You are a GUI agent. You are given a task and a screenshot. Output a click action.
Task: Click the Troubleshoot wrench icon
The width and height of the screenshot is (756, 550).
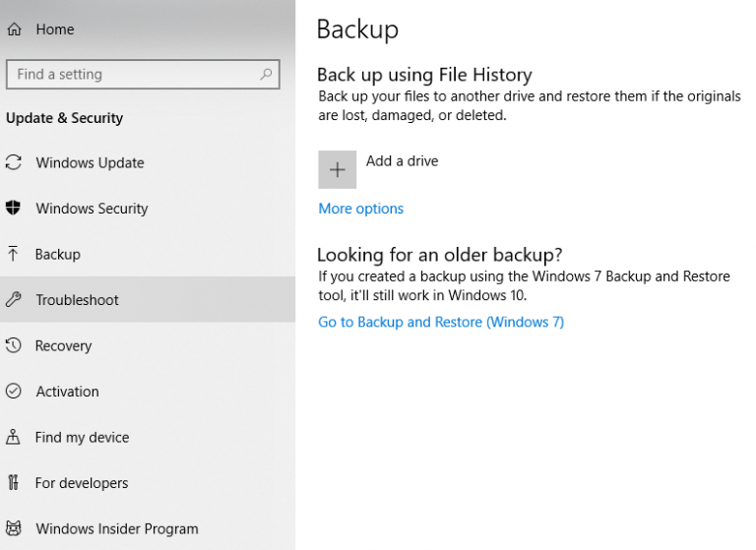(x=14, y=300)
